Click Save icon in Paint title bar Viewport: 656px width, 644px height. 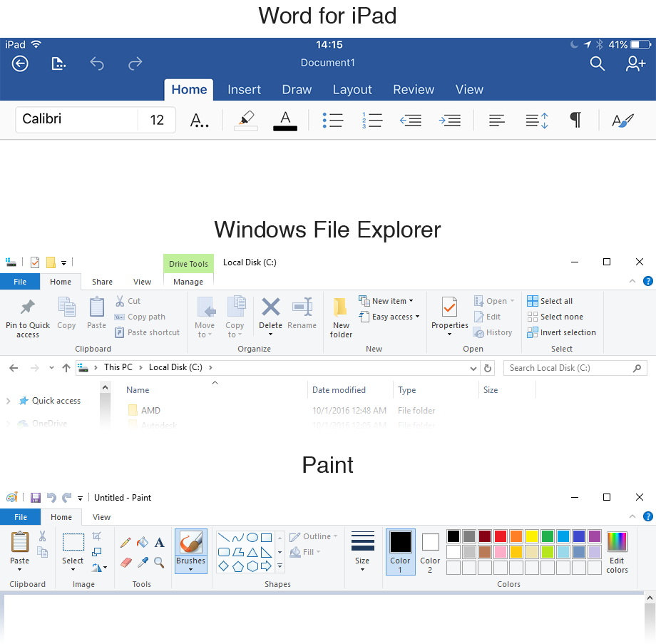point(36,498)
